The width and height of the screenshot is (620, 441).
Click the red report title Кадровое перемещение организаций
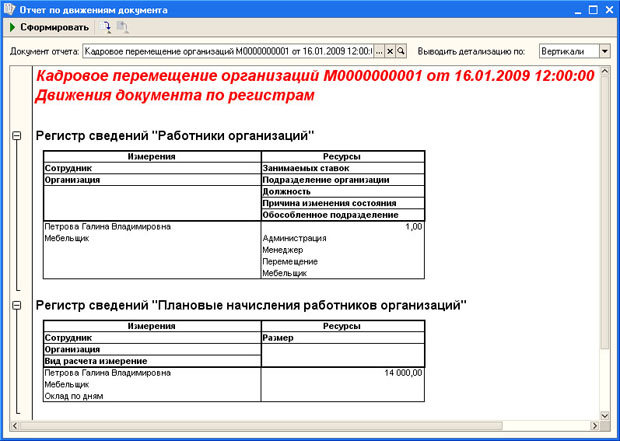[x=315, y=76]
